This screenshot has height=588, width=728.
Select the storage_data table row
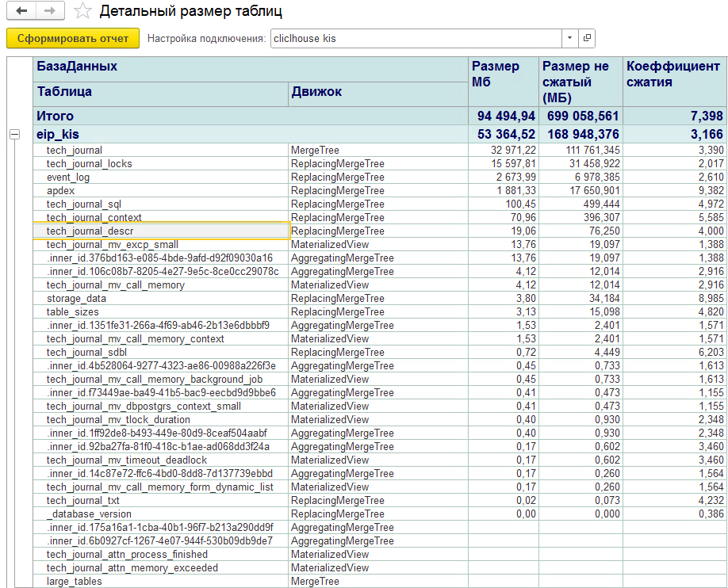pyautogui.click(x=76, y=298)
